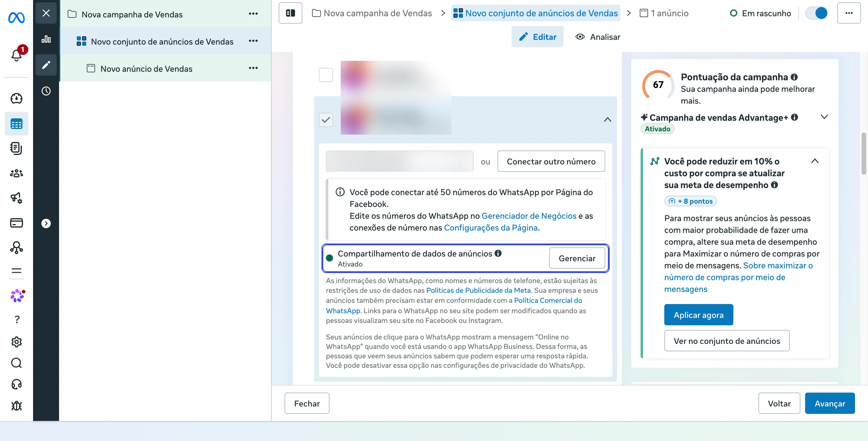Click the campaign score 67 gauge
The height and width of the screenshot is (441, 868).
coord(658,84)
